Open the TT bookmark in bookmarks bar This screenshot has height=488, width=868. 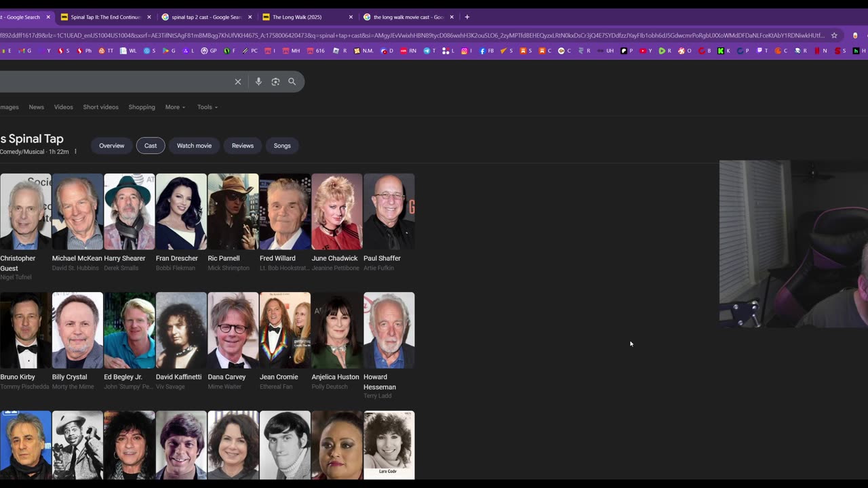[106, 51]
